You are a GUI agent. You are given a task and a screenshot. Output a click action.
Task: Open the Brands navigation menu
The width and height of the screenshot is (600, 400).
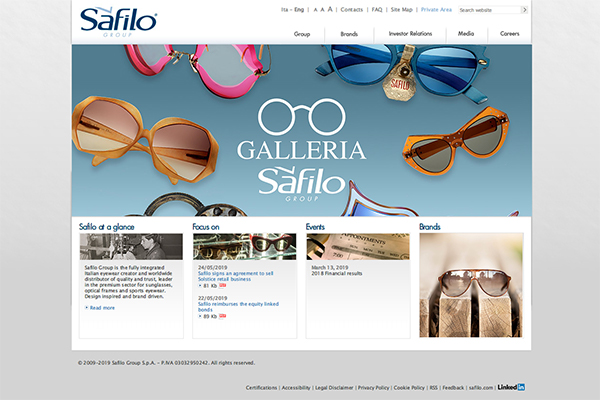click(x=349, y=34)
